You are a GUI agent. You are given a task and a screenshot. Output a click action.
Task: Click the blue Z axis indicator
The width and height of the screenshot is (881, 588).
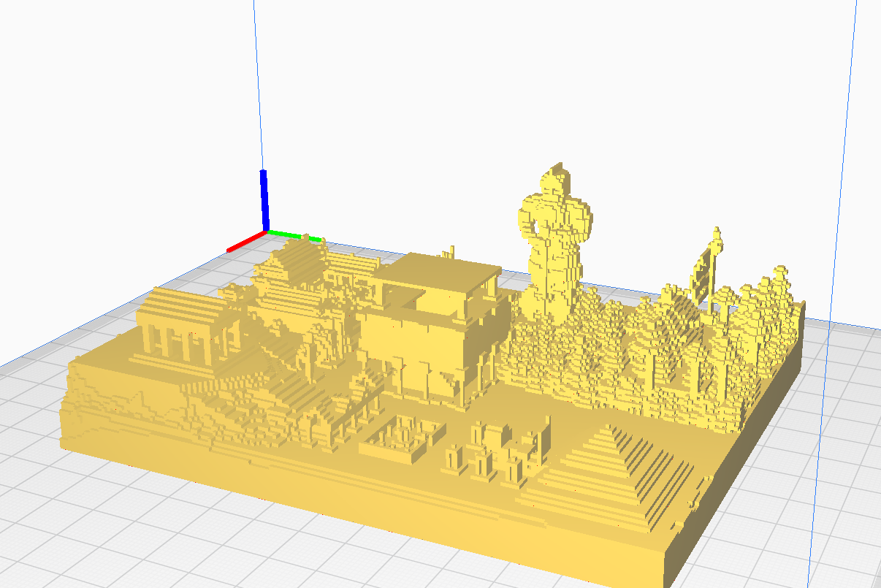click(263, 197)
